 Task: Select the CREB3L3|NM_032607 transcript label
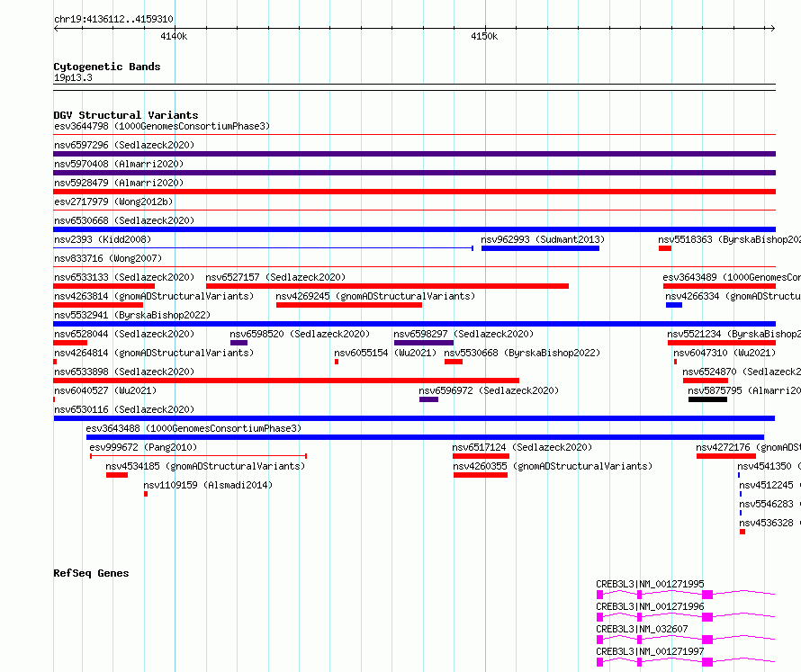642,629
